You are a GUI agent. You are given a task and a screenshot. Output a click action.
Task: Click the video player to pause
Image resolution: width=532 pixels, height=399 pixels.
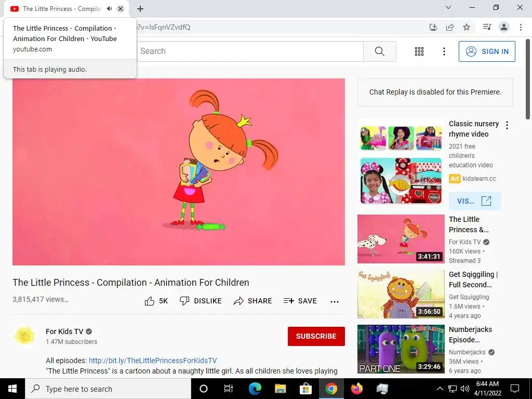click(x=179, y=171)
